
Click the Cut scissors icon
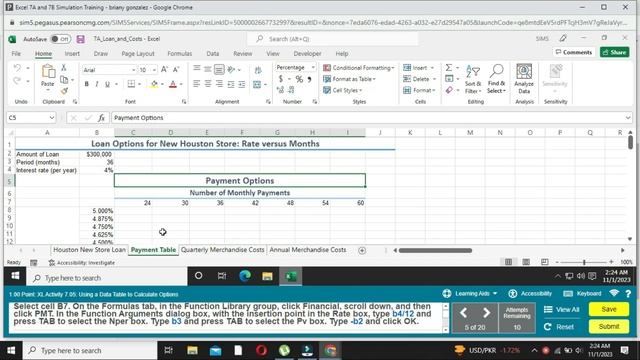pos(64,68)
